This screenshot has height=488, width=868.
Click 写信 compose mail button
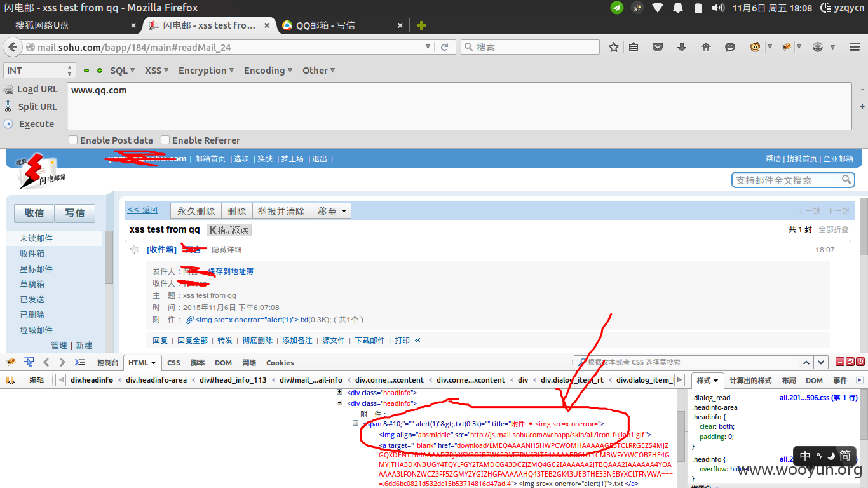(74, 213)
